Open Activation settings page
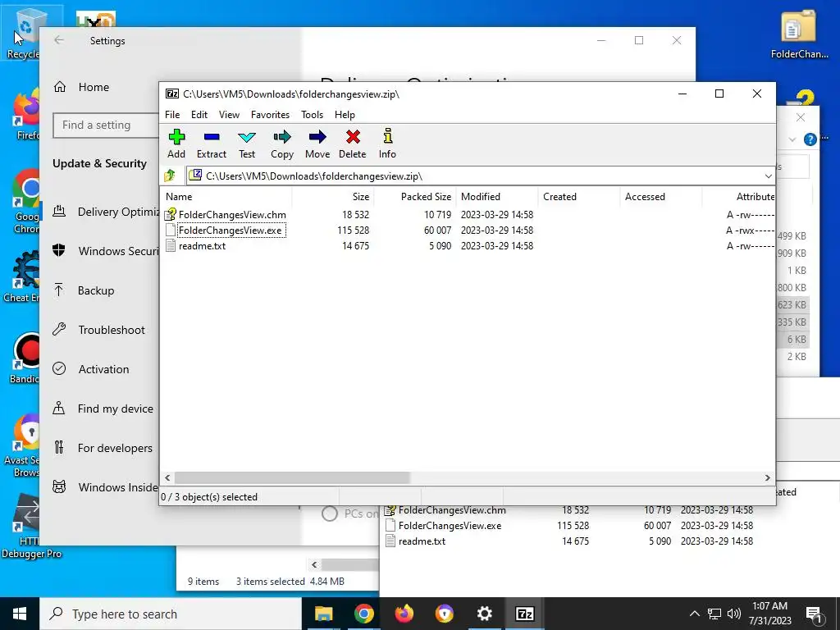The height and width of the screenshot is (630, 840). click(x=91, y=369)
